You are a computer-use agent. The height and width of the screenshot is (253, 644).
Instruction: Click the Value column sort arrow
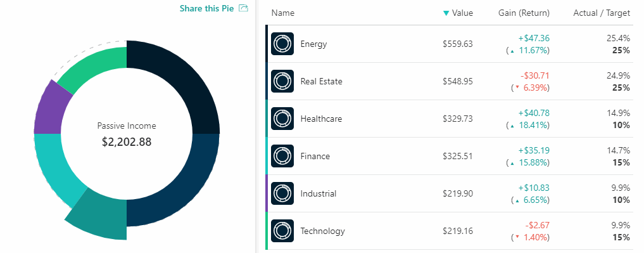(446, 13)
